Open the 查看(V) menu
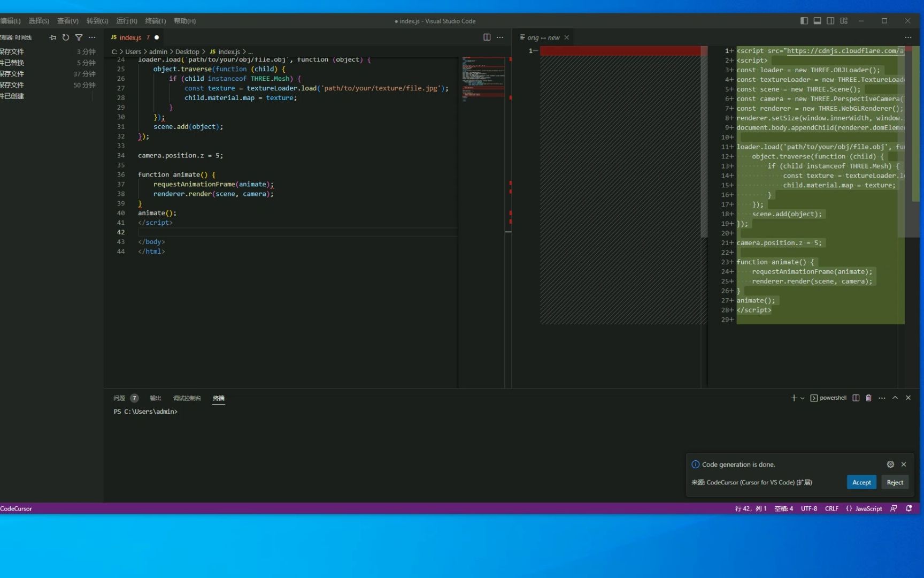 pyautogui.click(x=68, y=21)
